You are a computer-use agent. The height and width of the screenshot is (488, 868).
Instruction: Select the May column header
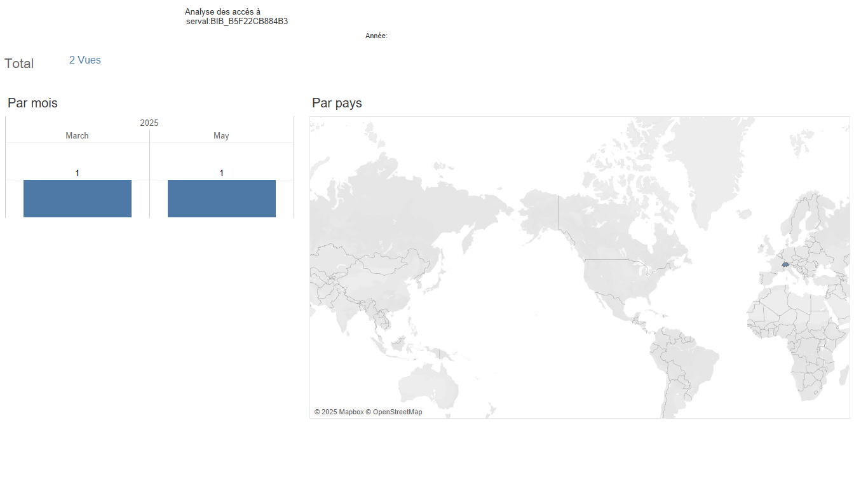pos(221,136)
